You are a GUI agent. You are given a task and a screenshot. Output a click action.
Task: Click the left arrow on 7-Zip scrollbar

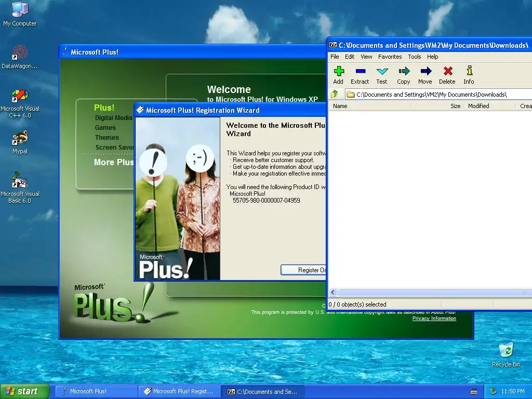(x=333, y=292)
